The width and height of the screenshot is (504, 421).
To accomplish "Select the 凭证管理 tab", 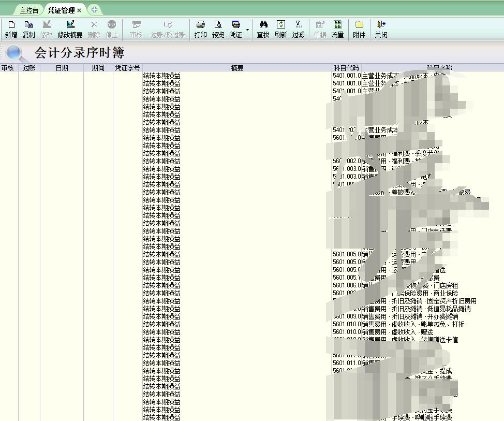I will (x=61, y=10).
